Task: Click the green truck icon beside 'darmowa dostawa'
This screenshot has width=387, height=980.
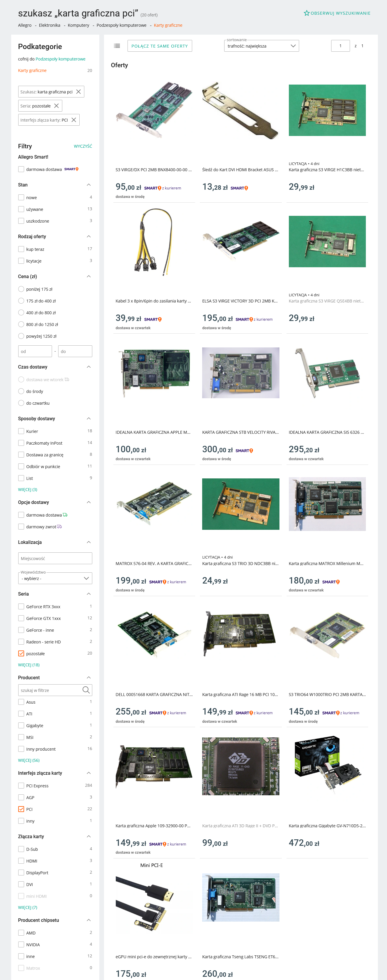Action: 65,515
